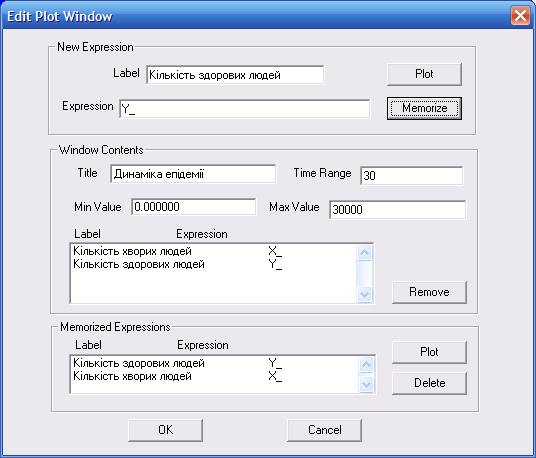Image resolution: width=536 pixels, height=458 pixels.
Task: Select 'Кількість здорових людей' in Memorized Expressions list
Action: tap(139, 363)
